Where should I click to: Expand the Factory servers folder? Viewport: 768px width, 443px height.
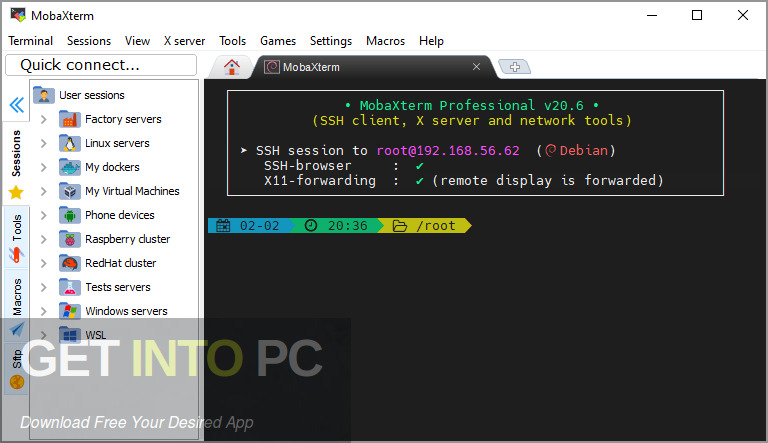[x=44, y=119]
